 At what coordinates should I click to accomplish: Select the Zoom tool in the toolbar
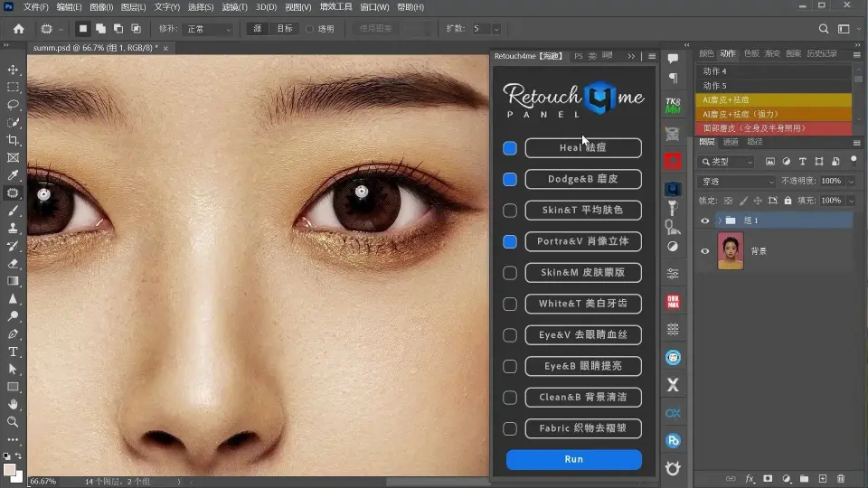click(x=13, y=422)
